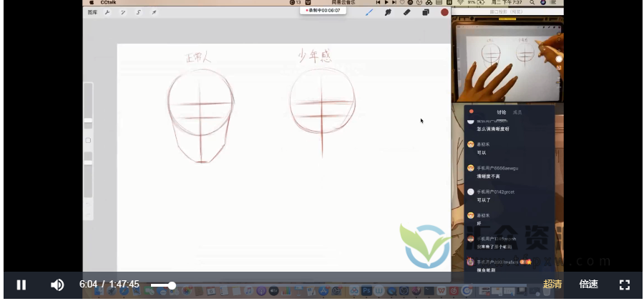This screenshot has width=644, height=301.
Task: Pause the video playback
Action: point(21,285)
